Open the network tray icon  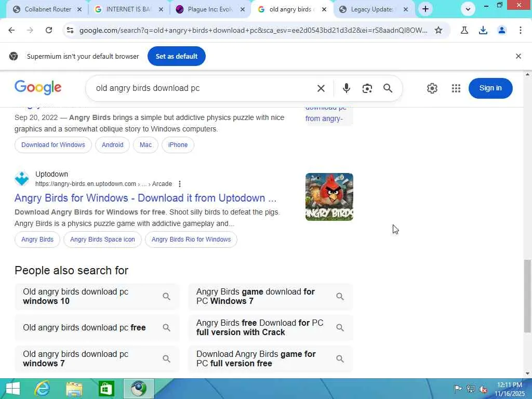[471, 389]
